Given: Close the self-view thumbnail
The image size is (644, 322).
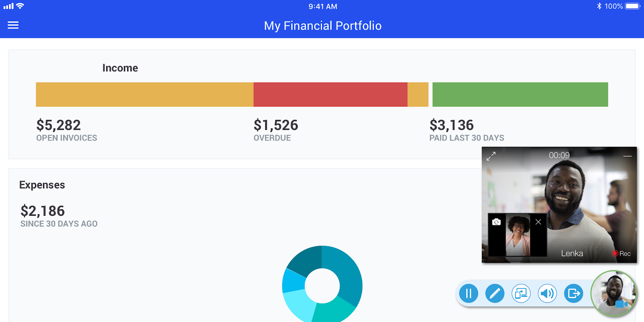Looking at the screenshot, I should point(538,222).
